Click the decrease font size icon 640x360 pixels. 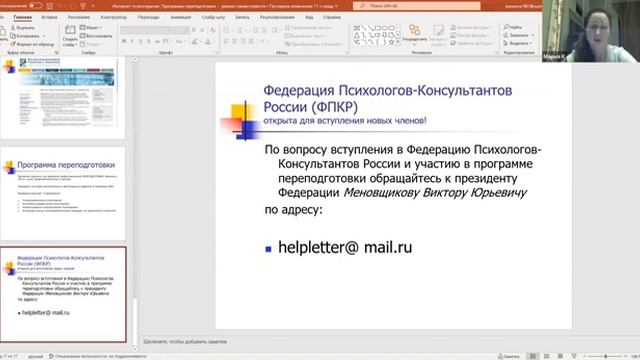tap(203, 30)
